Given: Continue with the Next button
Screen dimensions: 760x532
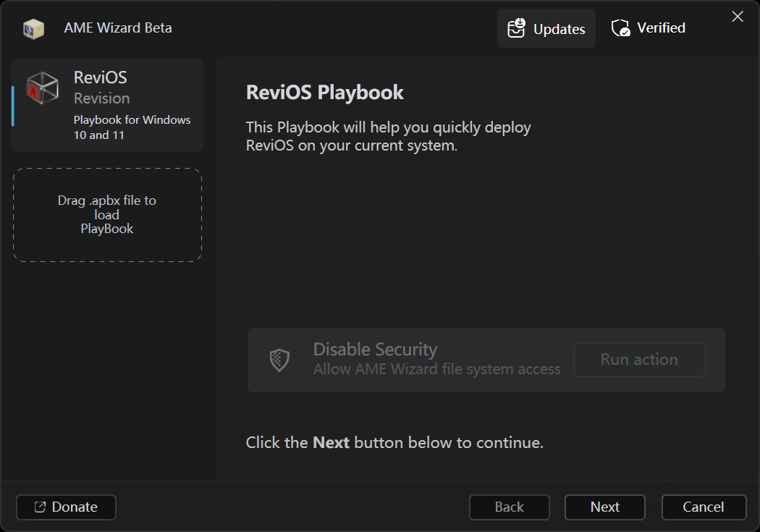Looking at the screenshot, I should point(604,507).
